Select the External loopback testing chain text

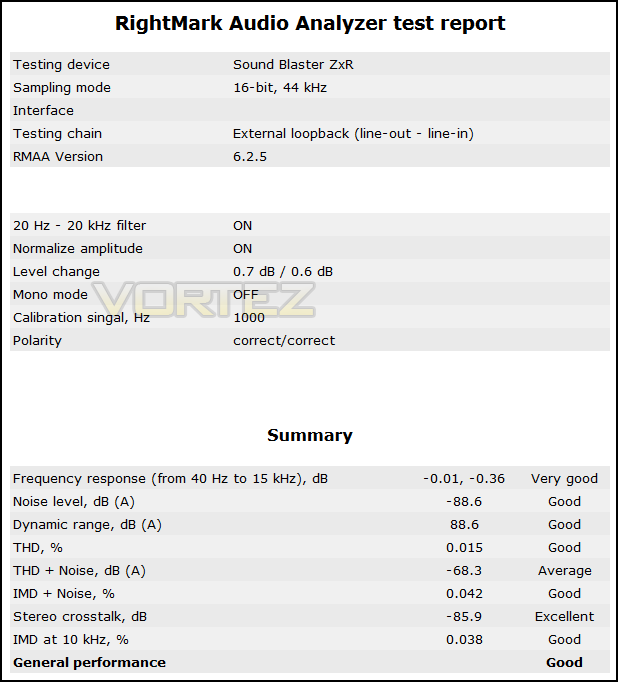click(353, 134)
